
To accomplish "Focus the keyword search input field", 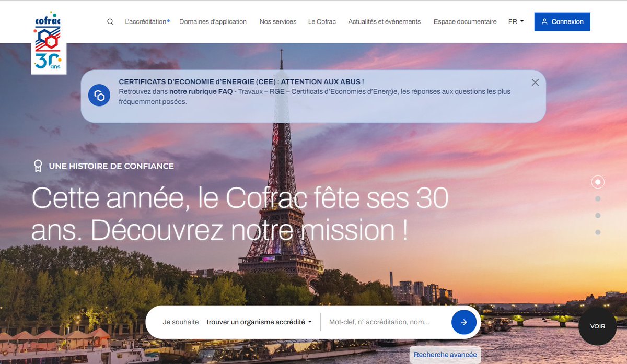I will [x=386, y=322].
